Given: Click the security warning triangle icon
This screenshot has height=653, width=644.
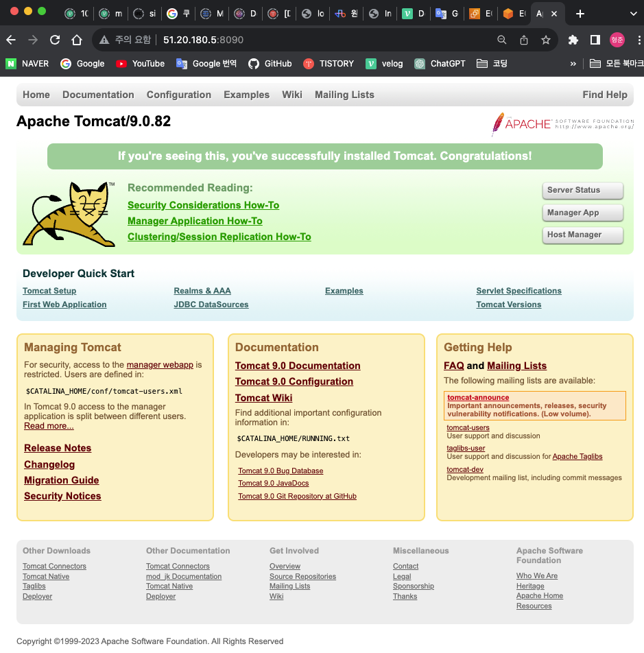Looking at the screenshot, I should [104, 40].
